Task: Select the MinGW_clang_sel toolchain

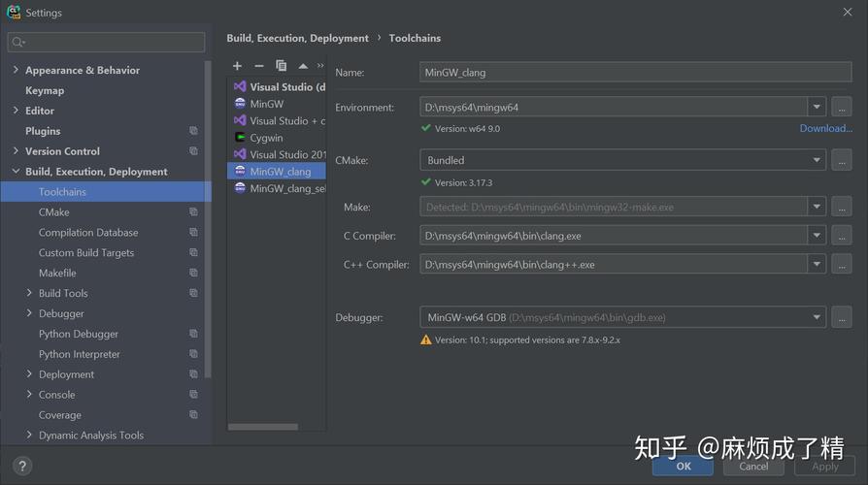Action: (x=277, y=188)
